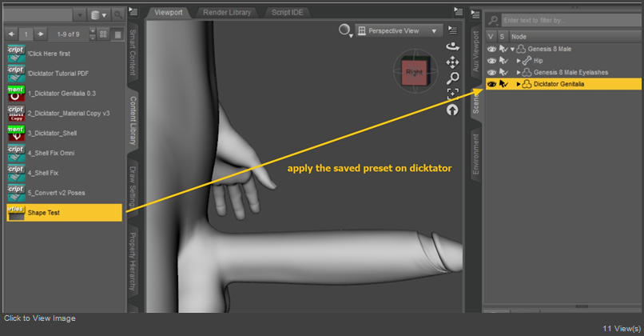The image size is (644, 336).
Task: Click the frame selected object icon
Action: (x=452, y=94)
